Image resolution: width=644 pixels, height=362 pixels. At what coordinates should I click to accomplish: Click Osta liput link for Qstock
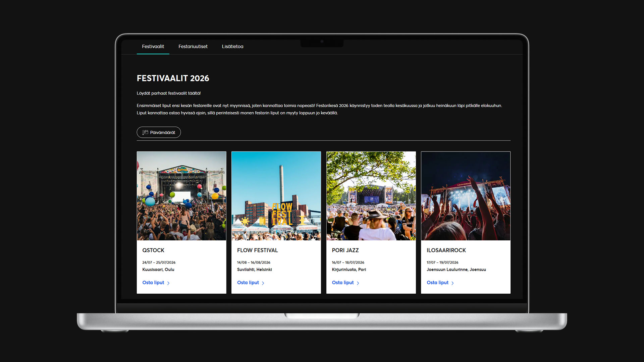pyautogui.click(x=153, y=283)
